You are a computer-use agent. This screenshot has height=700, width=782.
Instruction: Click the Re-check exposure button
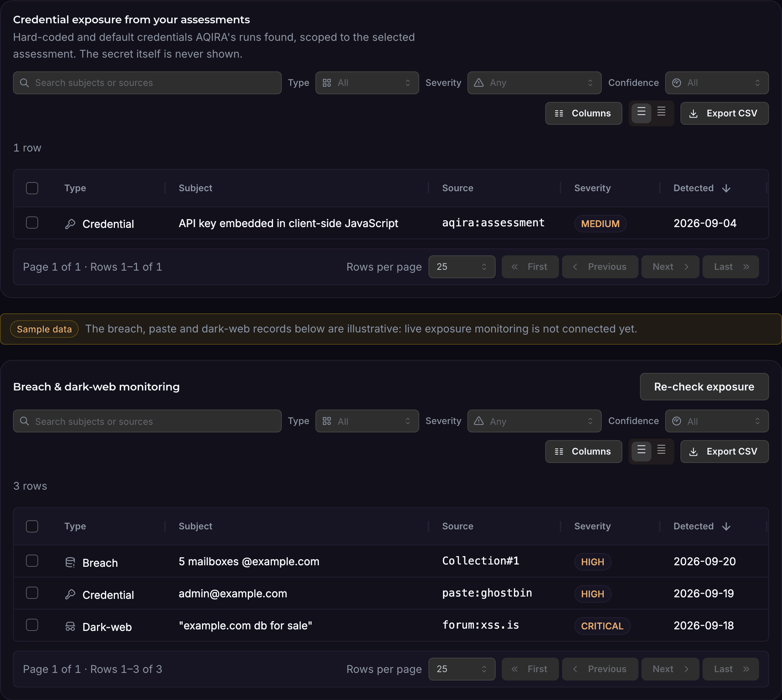tap(704, 387)
